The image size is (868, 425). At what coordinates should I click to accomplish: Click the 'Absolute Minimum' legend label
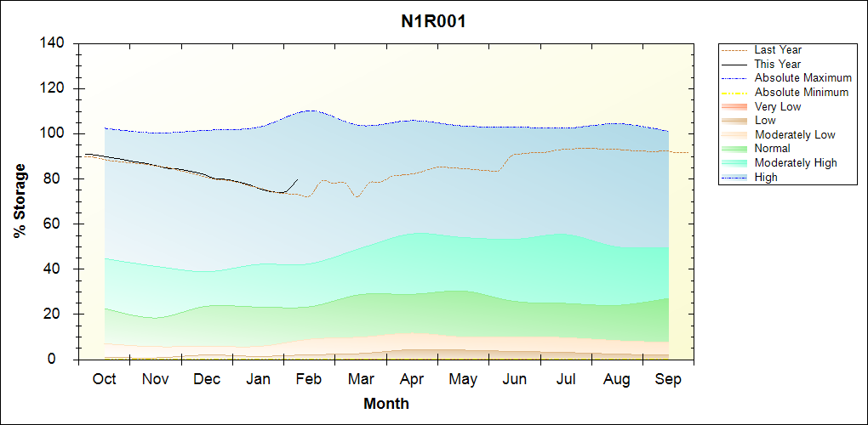pyautogui.click(x=802, y=92)
